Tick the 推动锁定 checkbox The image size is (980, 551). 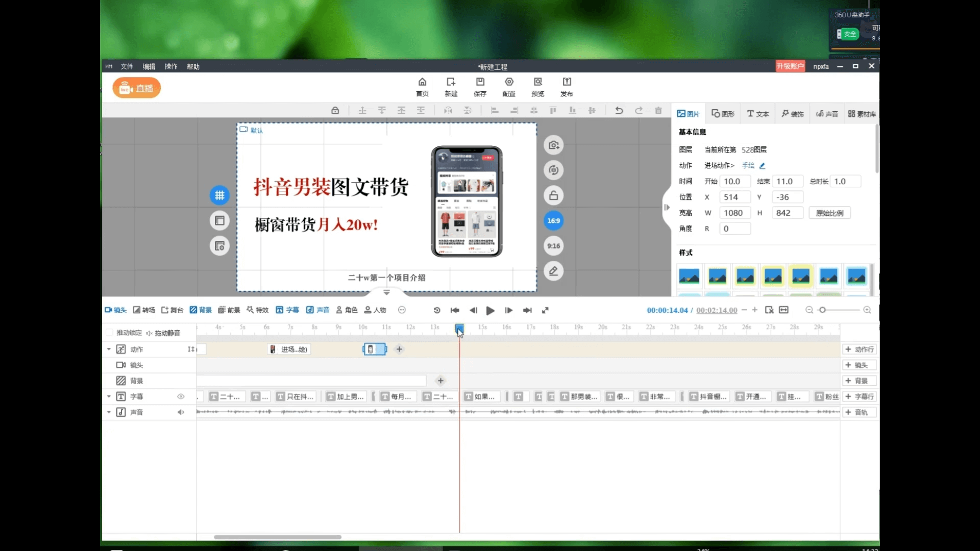click(x=109, y=333)
